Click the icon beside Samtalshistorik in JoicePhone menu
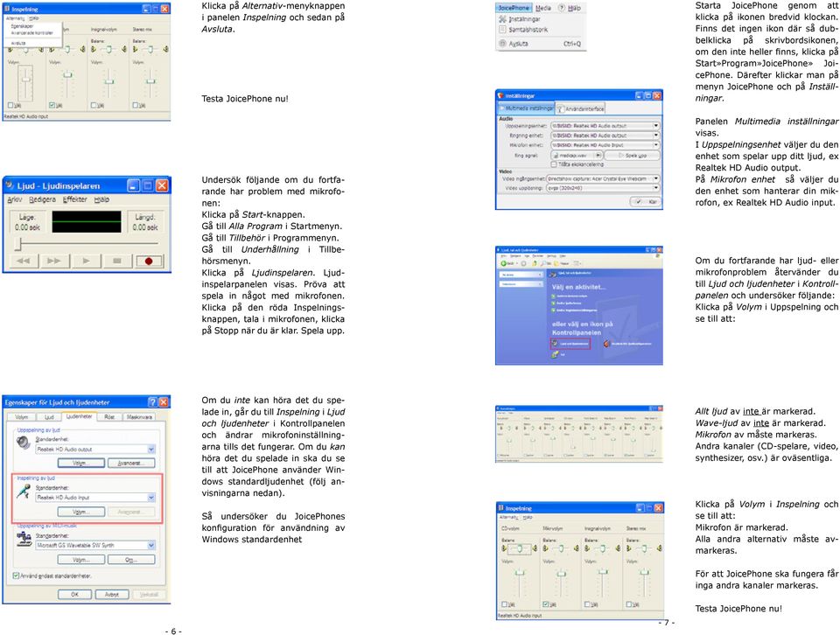The image size is (840, 635). (502, 30)
